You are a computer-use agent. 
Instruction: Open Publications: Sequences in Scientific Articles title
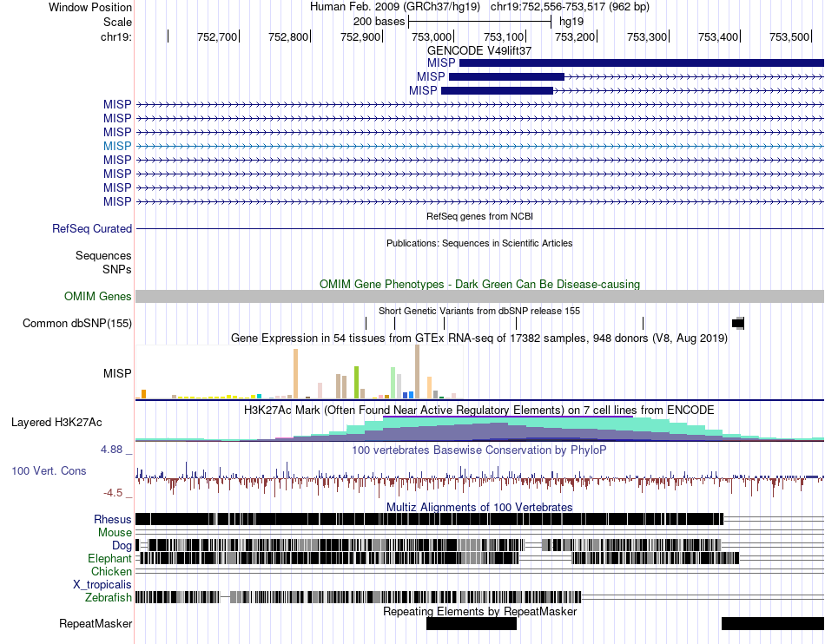tap(479, 243)
